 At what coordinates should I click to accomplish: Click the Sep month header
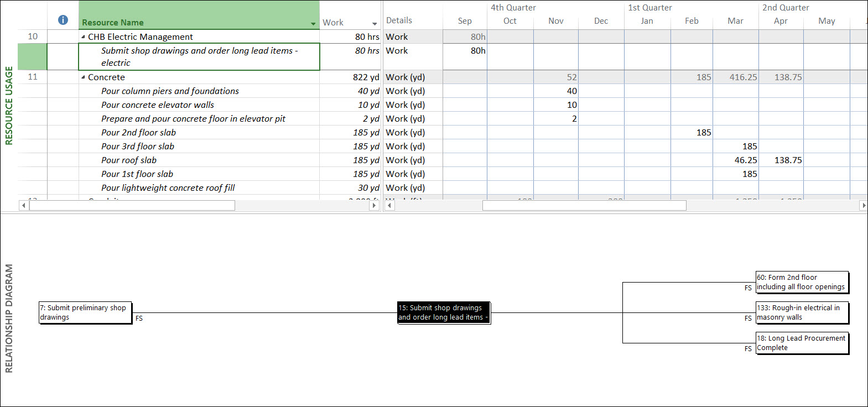point(465,21)
